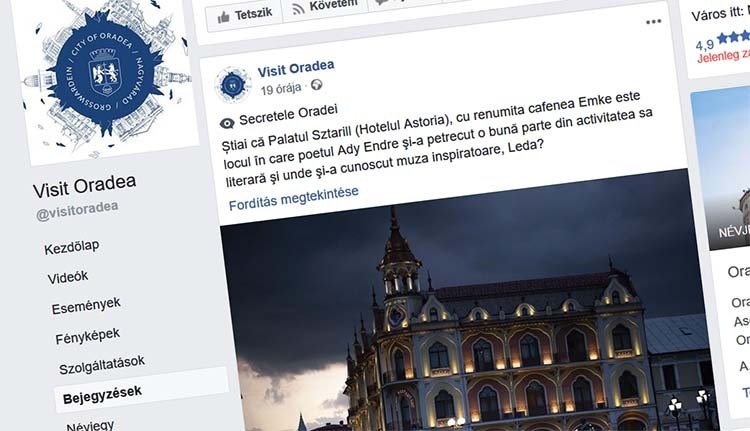
Task: Click the Követem follow button
Action: (325, 7)
